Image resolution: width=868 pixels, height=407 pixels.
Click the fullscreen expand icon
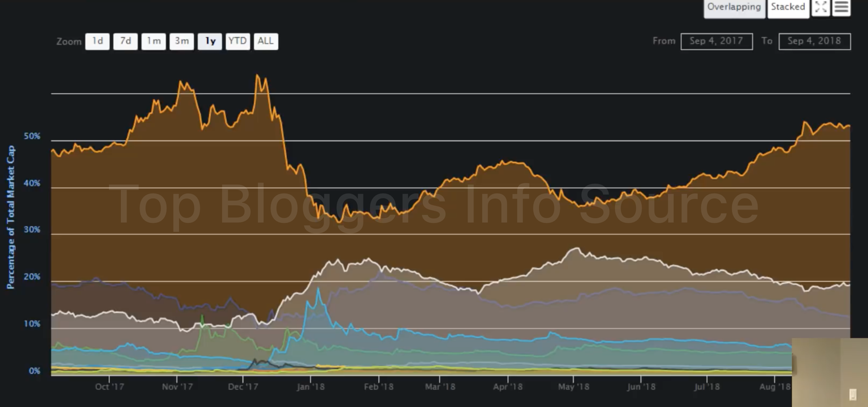click(821, 7)
